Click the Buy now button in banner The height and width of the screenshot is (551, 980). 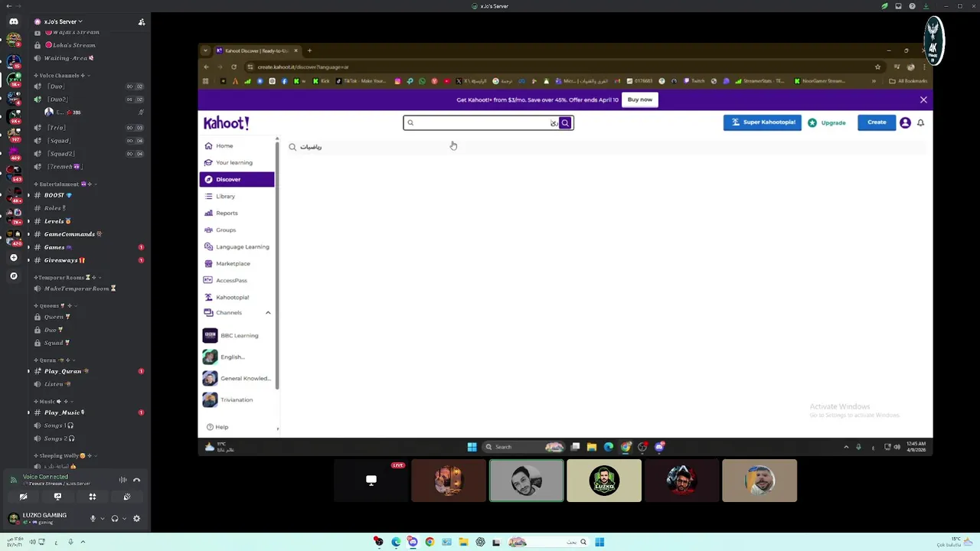click(640, 99)
